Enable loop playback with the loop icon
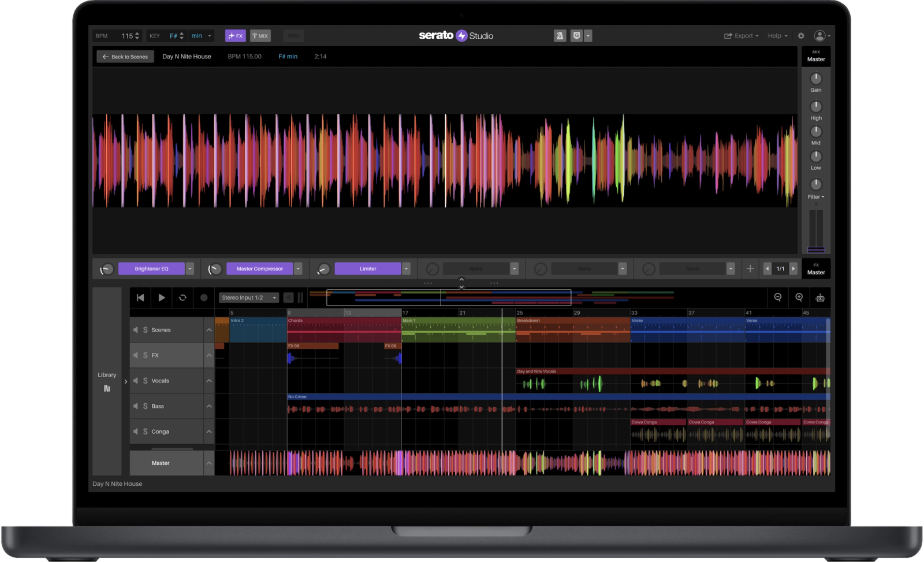This screenshot has width=924, height=562. [182, 297]
